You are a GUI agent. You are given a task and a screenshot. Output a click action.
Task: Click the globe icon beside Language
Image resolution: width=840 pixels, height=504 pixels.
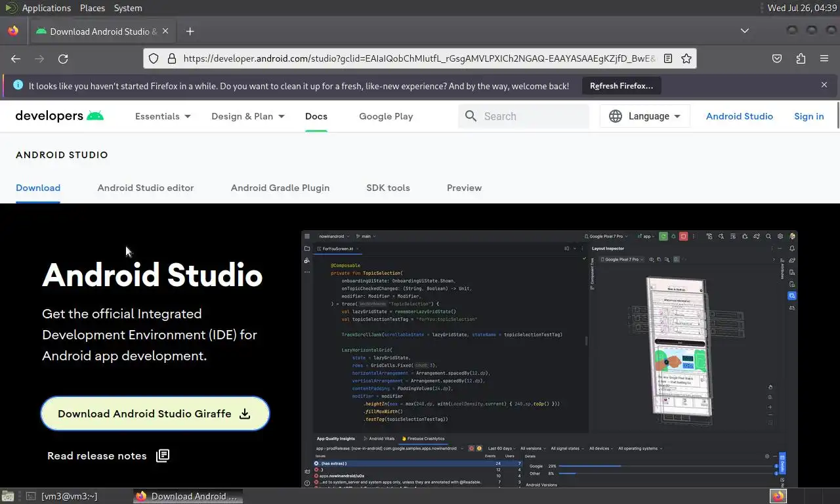click(x=615, y=116)
